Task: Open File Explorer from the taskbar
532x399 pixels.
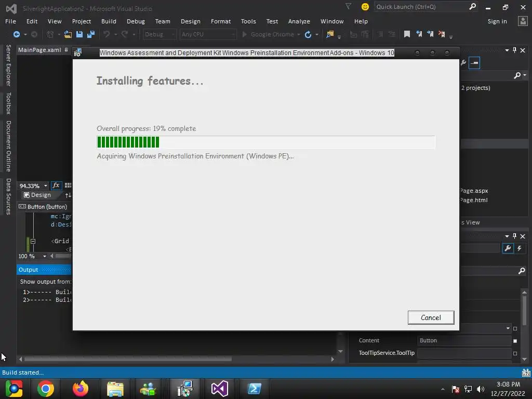Action: 115,389
